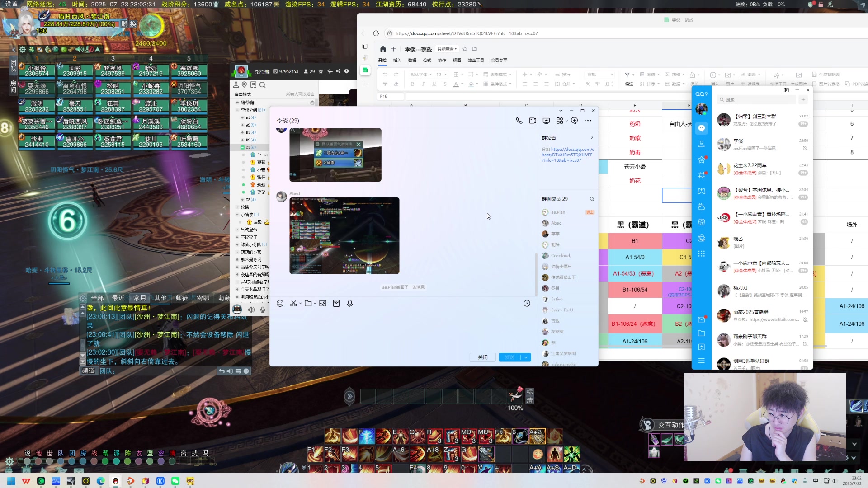Open the Edge browser in taskbar
Image resolution: width=868 pixels, height=488 pixels.
[x=100, y=481]
